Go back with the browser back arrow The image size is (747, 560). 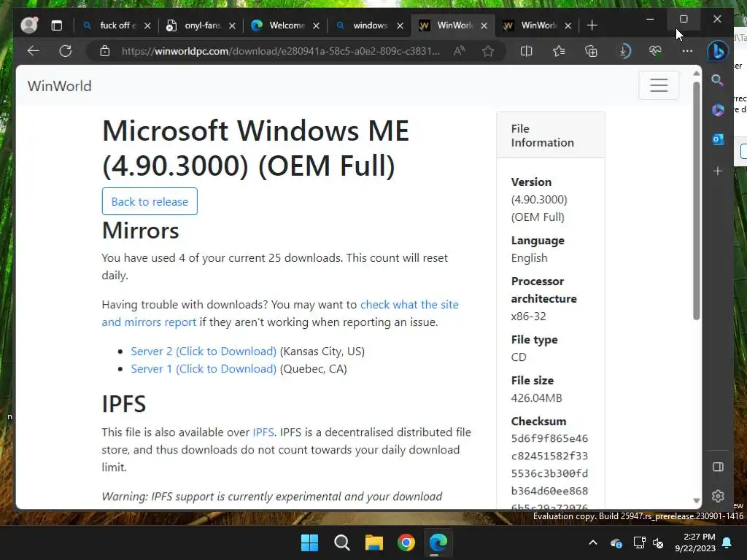(x=34, y=51)
